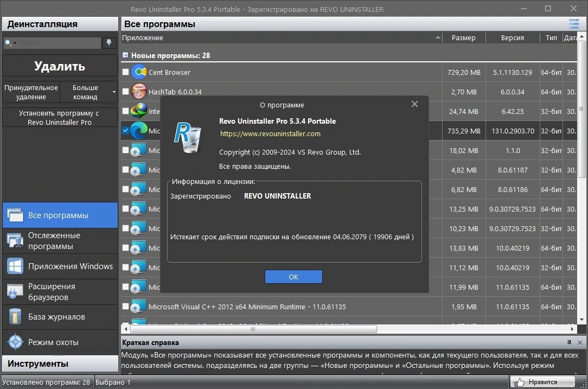Viewport: 588px width, 389px height.
Task: Click the Revo Uninstaller recycle bin logo
Action: [x=189, y=138]
